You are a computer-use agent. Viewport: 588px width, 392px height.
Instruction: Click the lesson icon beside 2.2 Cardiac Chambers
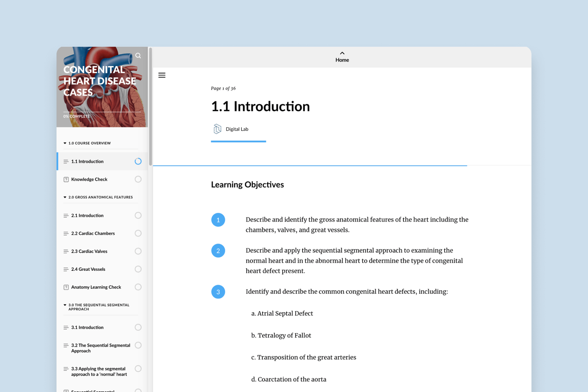(66, 234)
